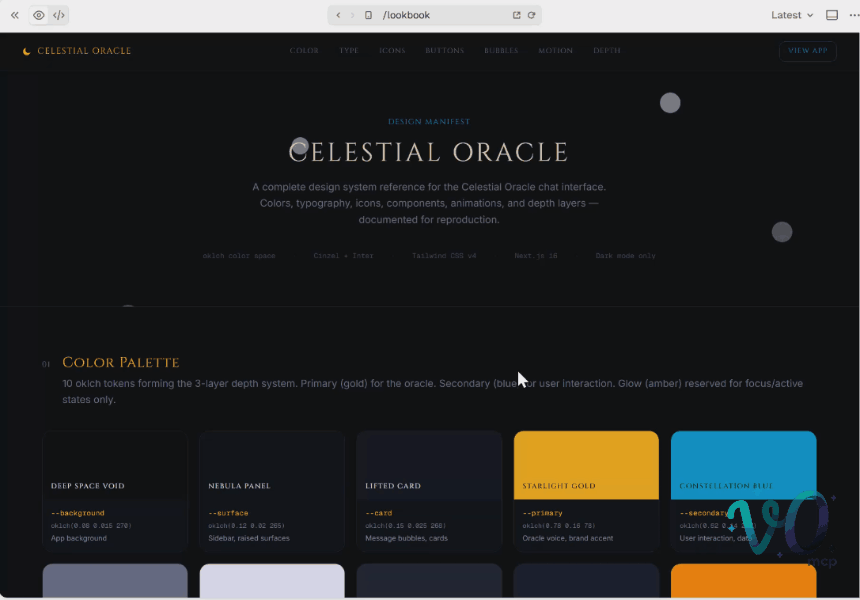The height and width of the screenshot is (600, 860).
Task: Click the slate gray swatch in second row
Action: tap(115, 580)
